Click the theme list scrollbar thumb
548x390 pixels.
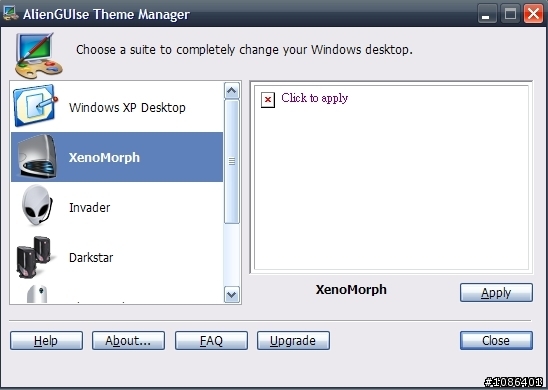point(232,161)
